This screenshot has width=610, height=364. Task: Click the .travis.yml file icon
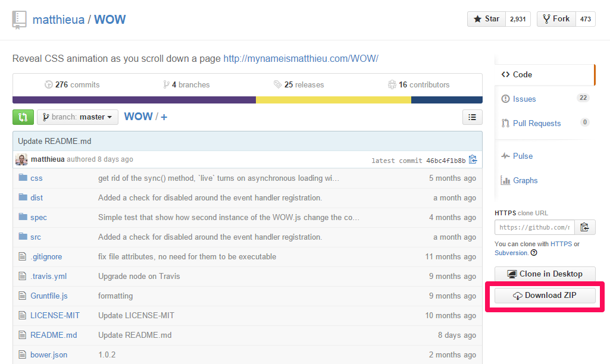[x=23, y=276]
